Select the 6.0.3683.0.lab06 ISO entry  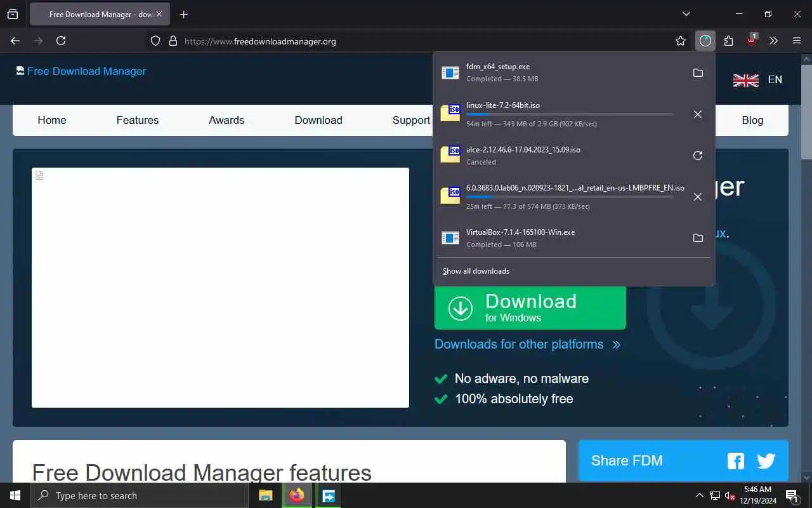560,197
